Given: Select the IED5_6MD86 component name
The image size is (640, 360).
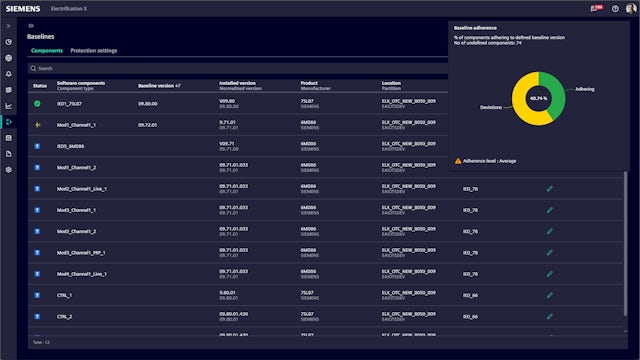Looking at the screenshot, I should (x=70, y=146).
